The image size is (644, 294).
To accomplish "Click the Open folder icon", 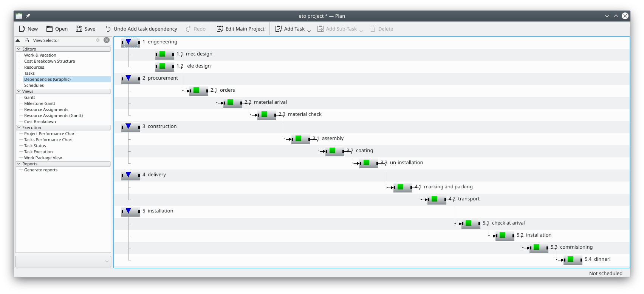I will click(50, 29).
